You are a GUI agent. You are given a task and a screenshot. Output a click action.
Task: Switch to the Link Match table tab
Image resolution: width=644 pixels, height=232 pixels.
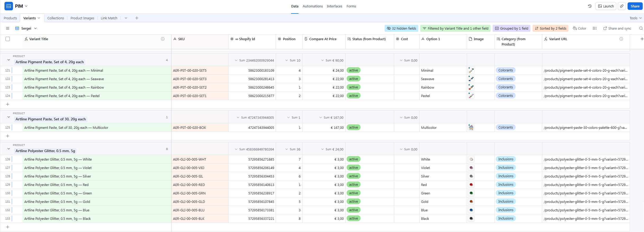point(109,18)
